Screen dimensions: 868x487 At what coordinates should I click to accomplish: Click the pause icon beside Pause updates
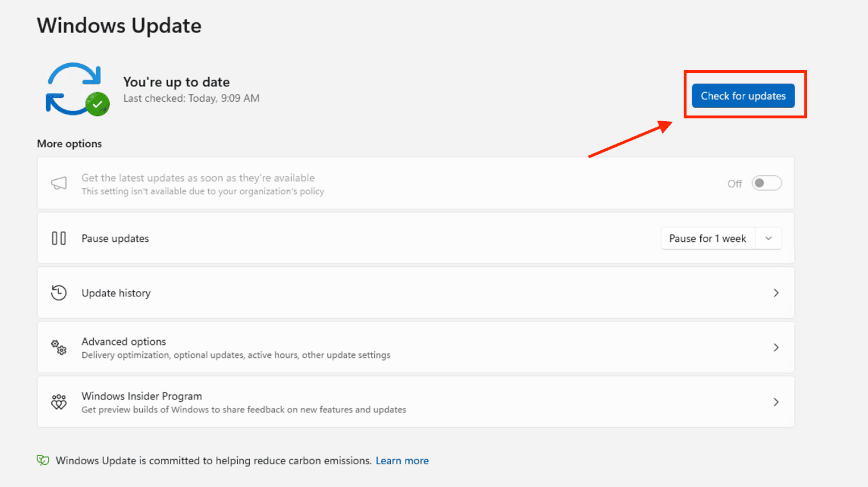point(59,238)
